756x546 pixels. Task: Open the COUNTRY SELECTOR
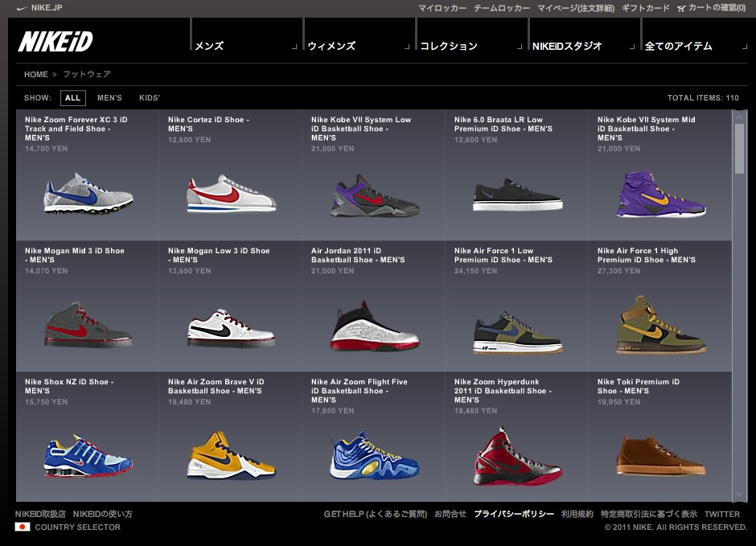(78, 527)
